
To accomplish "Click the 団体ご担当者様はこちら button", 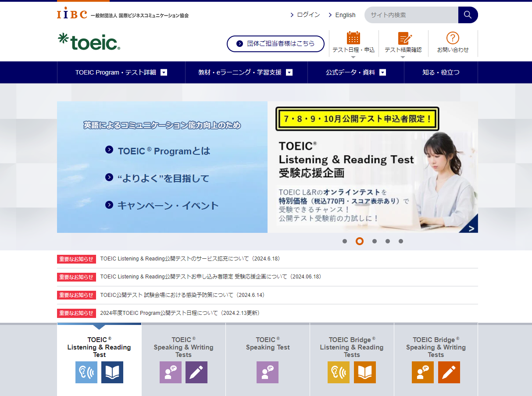I will click(275, 43).
